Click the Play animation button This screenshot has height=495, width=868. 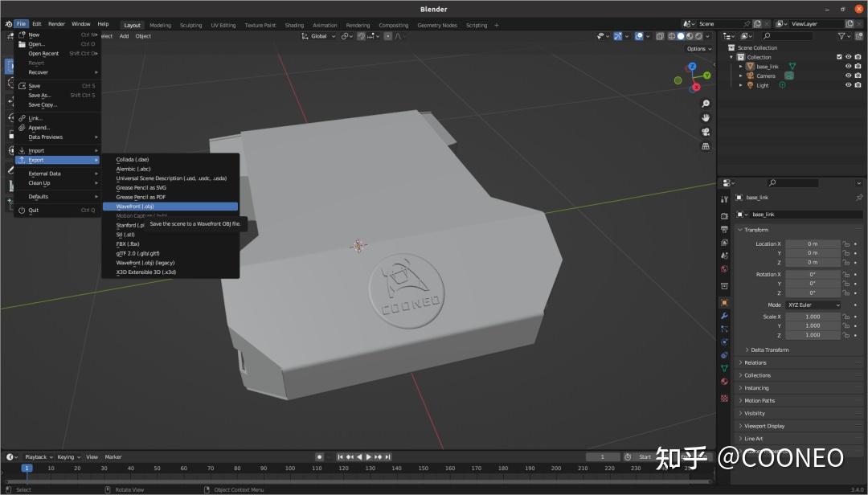point(369,457)
